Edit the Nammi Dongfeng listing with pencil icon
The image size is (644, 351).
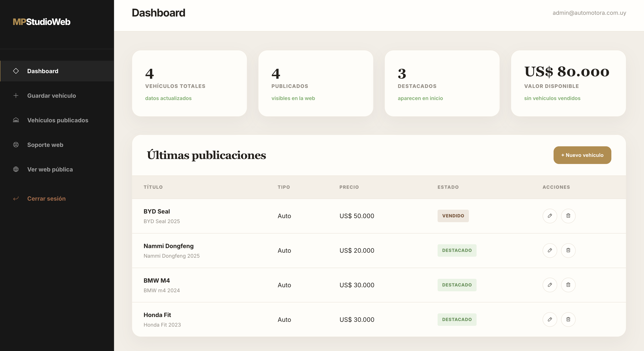point(550,250)
